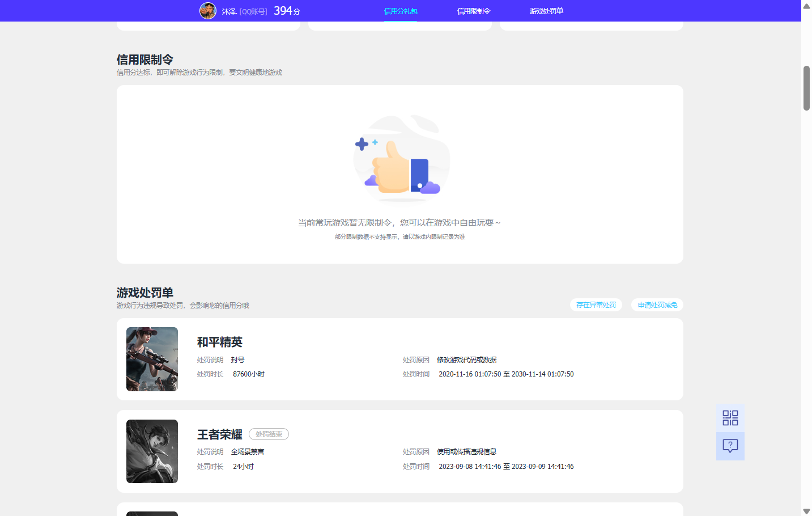Switch to the 信用限制令 tab
Screen dimensions: 812x516
[x=473, y=10]
